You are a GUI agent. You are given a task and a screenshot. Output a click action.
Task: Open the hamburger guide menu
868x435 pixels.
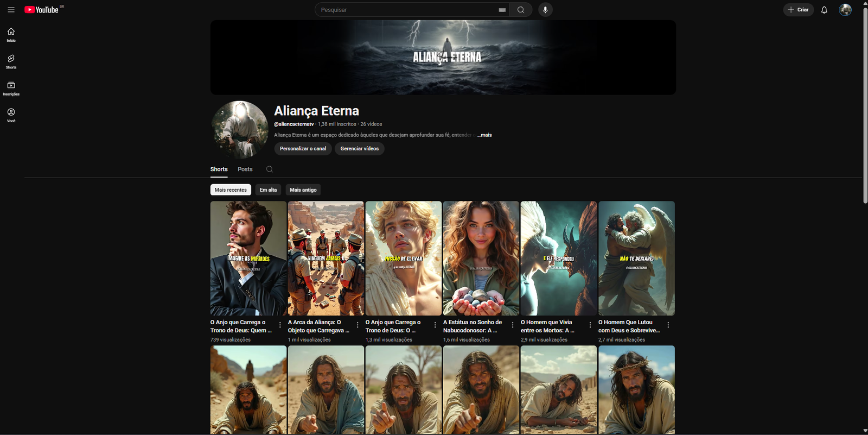11,10
